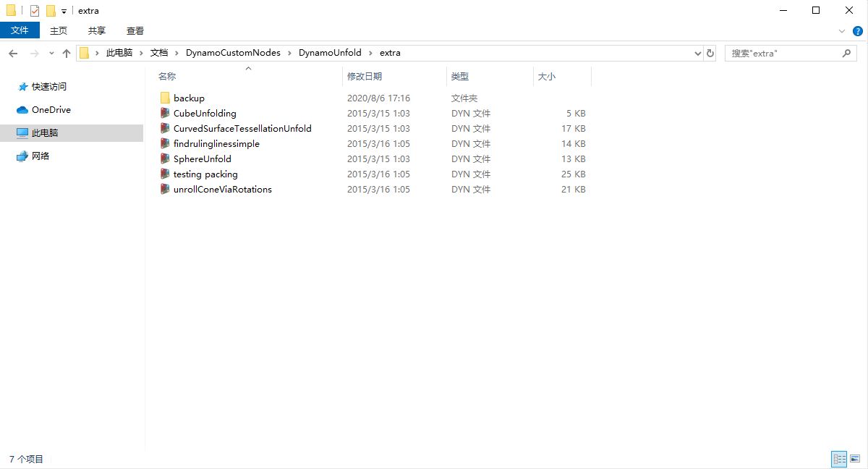Click the CurvedSurfaceTessellationUnfold file name
The image size is (868, 469).
click(x=242, y=129)
